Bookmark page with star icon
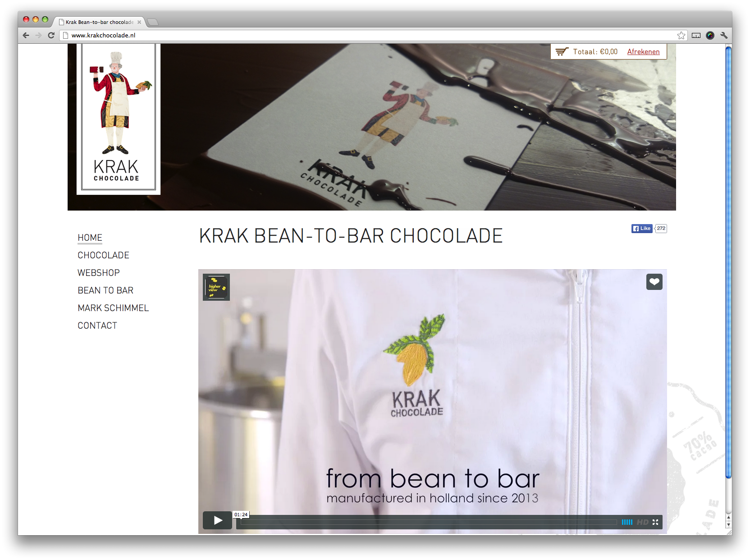The width and height of the screenshot is (750, 560). click(x=681, y=36)
